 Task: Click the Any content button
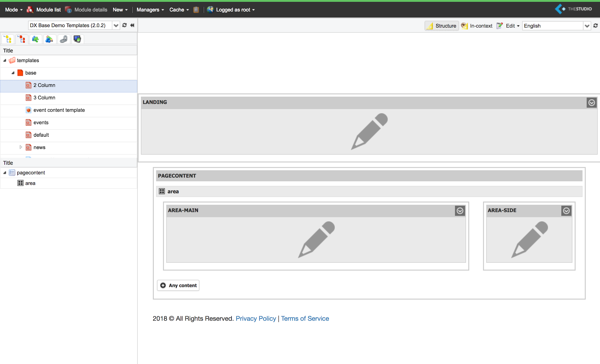(178, 285)
